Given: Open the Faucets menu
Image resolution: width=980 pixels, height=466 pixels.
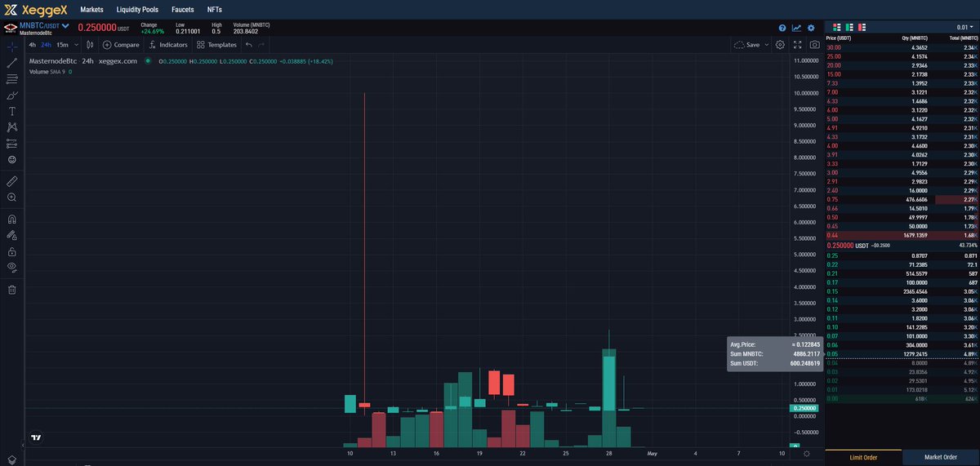Looking at the screenshot, I should (183, 9).
